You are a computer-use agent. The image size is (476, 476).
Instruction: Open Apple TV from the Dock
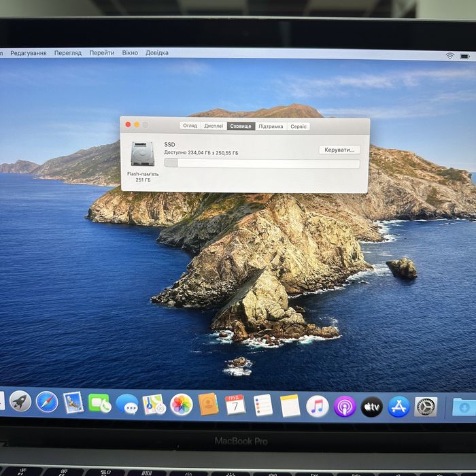click(x=371, y=407)
